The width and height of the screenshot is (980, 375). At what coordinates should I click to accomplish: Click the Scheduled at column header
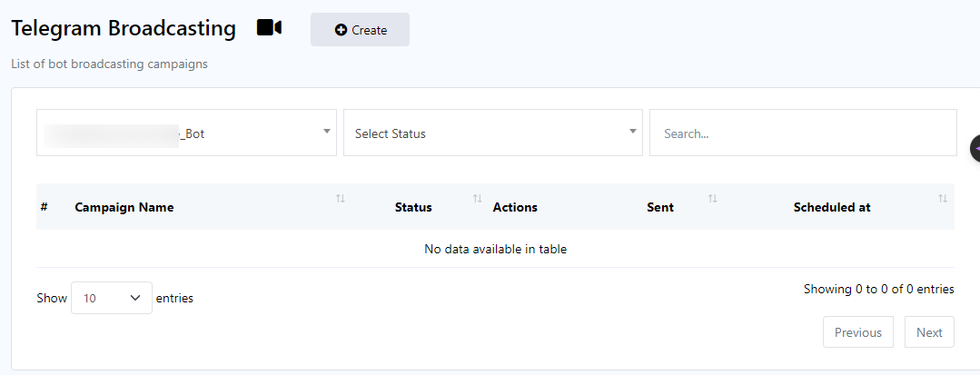(832, 207)
